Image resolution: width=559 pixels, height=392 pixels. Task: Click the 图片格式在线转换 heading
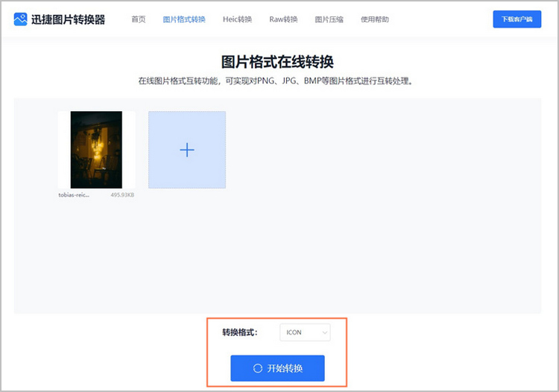tap(277, 62)
